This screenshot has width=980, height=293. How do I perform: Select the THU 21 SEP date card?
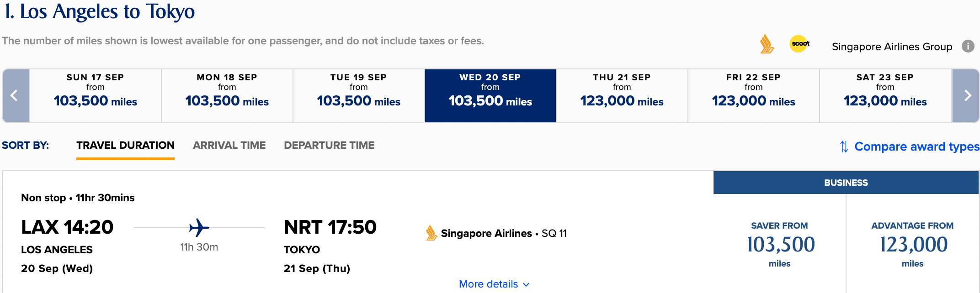[621, 95]
